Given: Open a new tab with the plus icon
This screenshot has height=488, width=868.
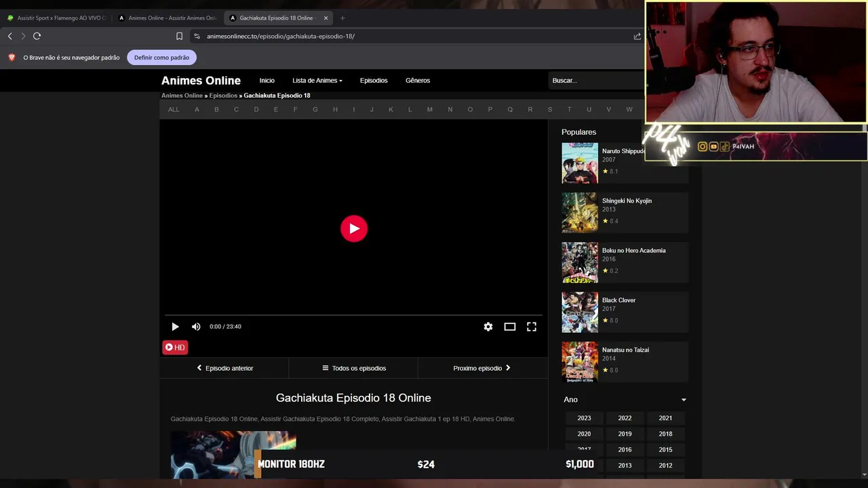Looking at the screenshot, I should [x=342, y=18].
